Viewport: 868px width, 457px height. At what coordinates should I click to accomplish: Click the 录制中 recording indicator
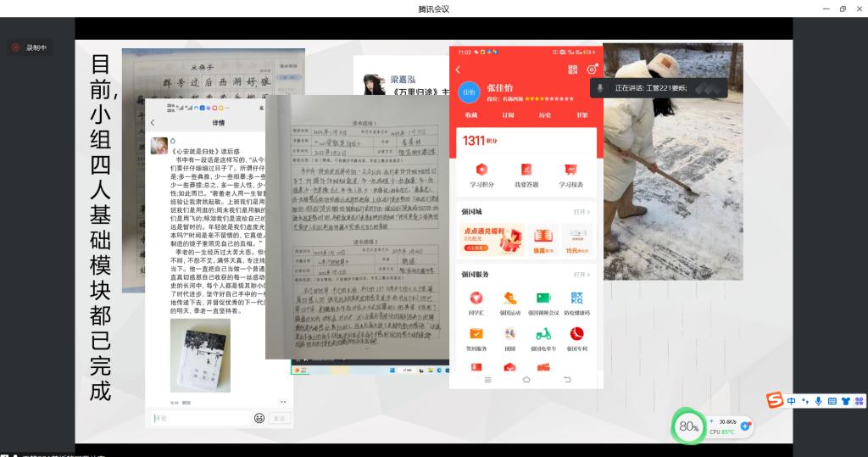click(x=30, y=48)
